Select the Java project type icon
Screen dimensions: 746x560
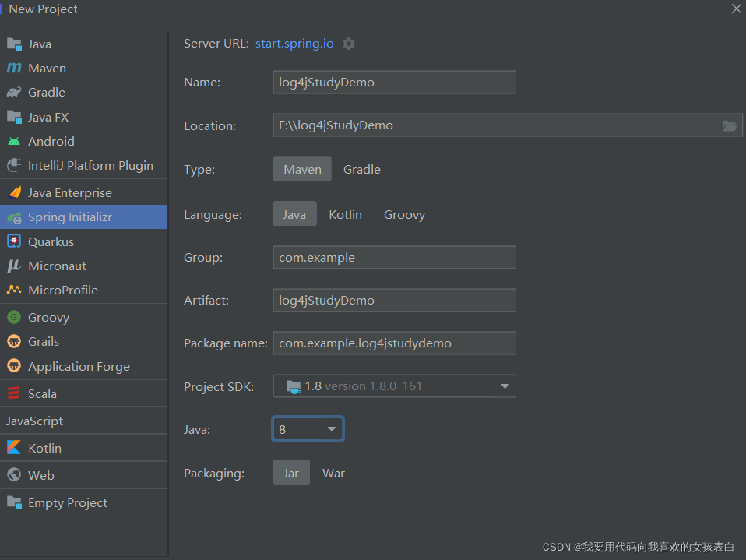tap(14, 44)
